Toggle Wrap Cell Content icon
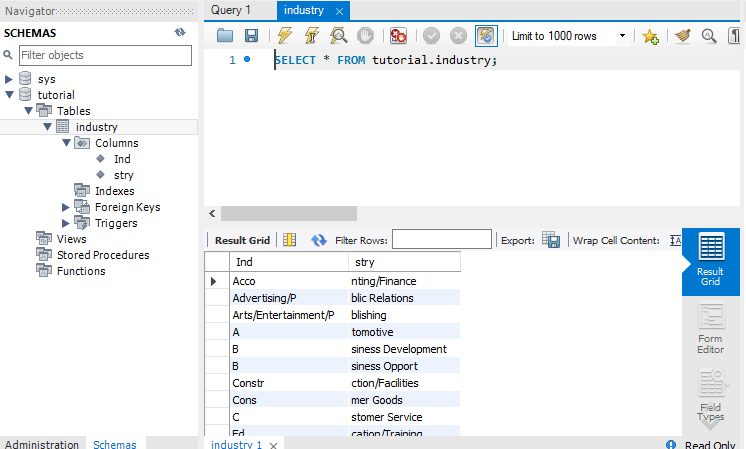The height and width of the screenshot is (449, 746). (x=675, y=240)
